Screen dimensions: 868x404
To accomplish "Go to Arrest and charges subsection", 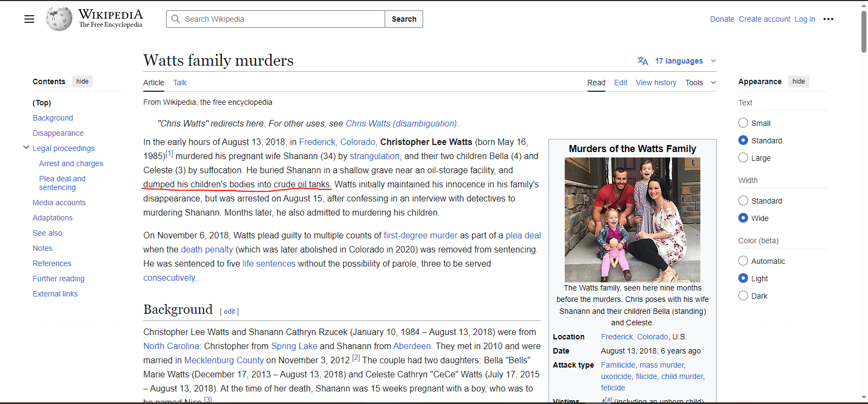I will coord(71,163).
